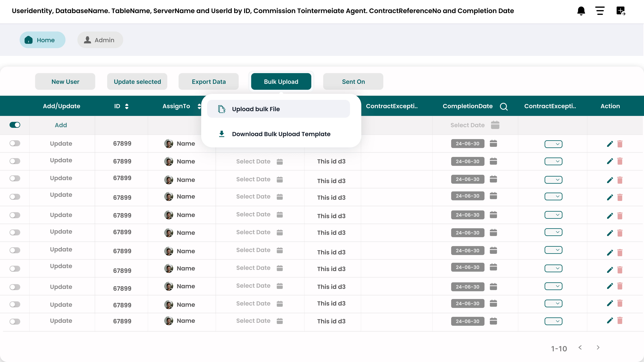Click the search icon beside CompletionDate
Image resolution: width=644 pixels, height=362 pixels.
504,106
